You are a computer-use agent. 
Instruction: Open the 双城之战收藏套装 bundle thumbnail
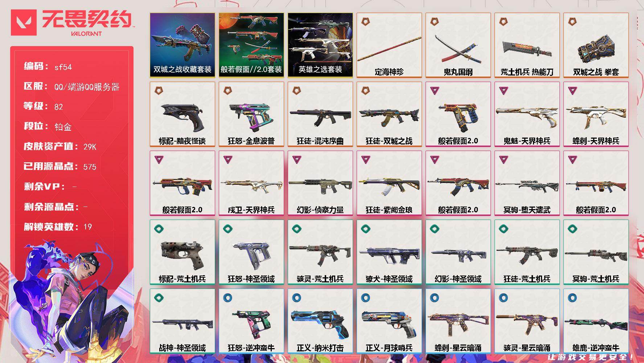click(x=182, y=45)
